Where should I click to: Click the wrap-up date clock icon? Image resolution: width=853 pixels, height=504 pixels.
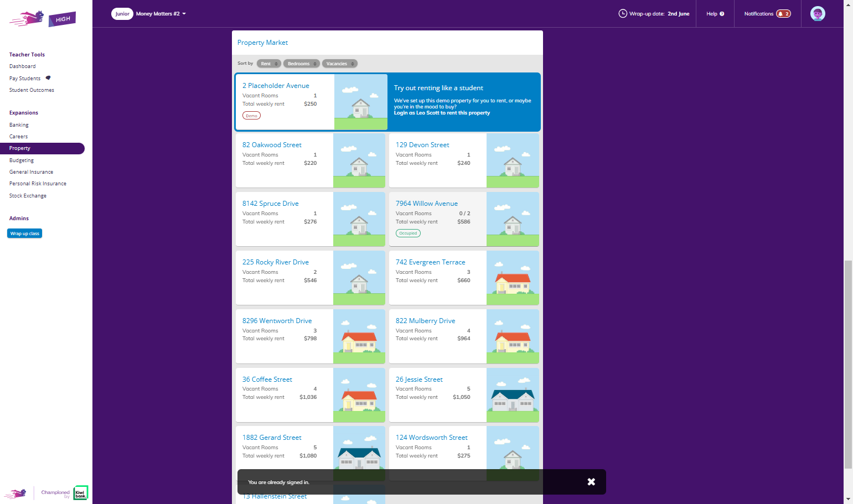623,14
